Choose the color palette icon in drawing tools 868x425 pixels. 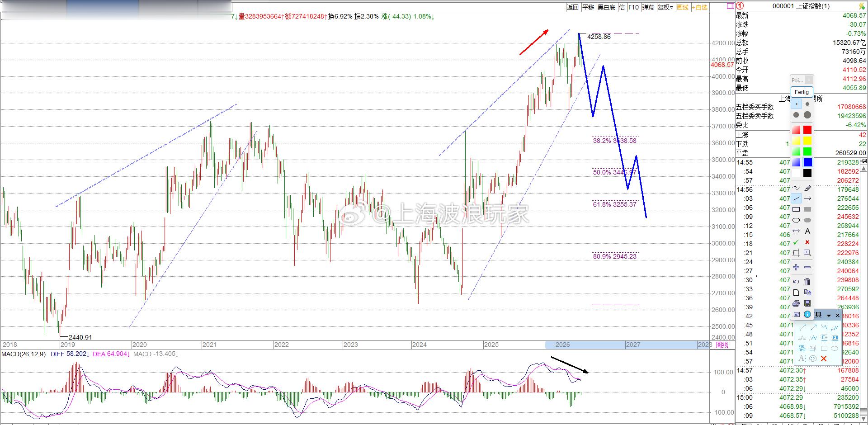(x=813, y=359)
